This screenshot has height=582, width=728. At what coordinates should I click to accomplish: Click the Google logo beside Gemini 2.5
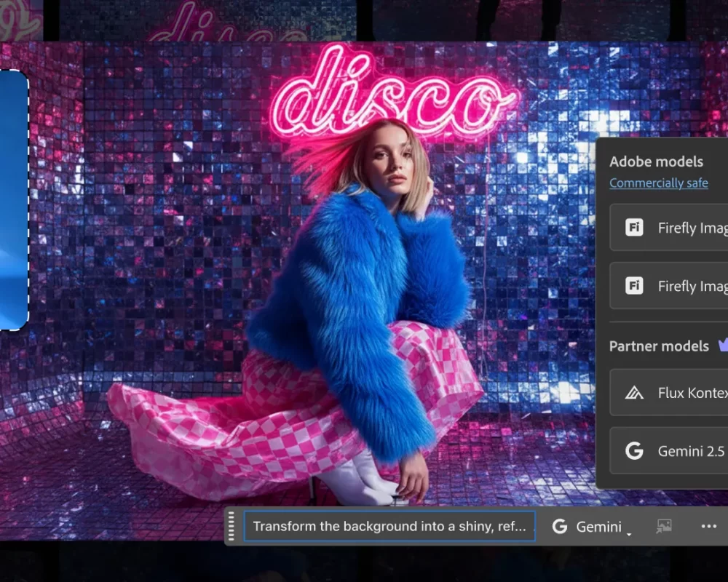pyautogui.click(x=634, y=451)
